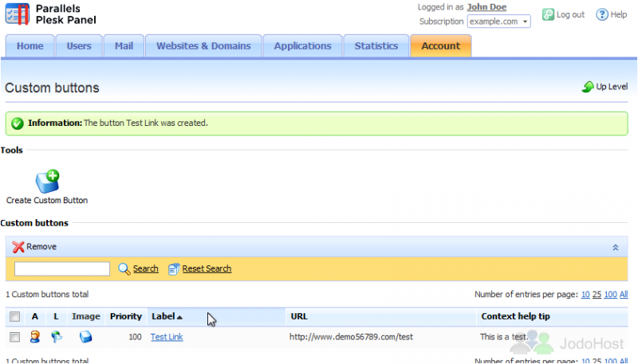
Task: Click the Parallels Plesk Panel logo icon
Action: pyautogui.click(x=17, y=14)
